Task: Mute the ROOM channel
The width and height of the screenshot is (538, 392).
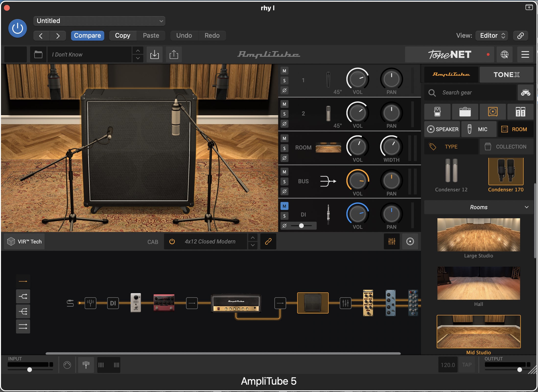Action: [284, 138]
